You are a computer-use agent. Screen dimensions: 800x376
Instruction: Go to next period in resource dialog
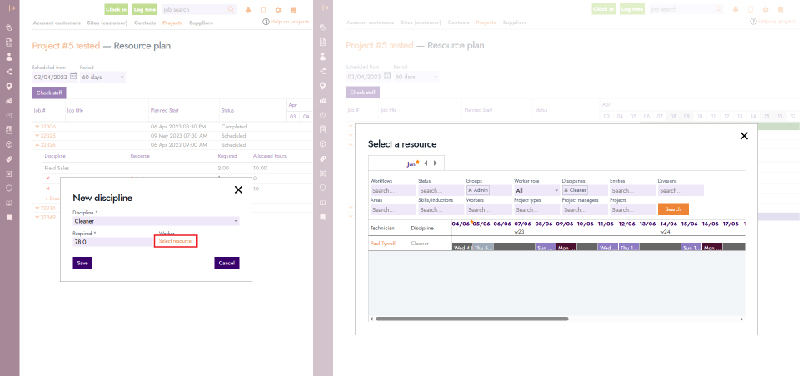click(x=435, y=163)
